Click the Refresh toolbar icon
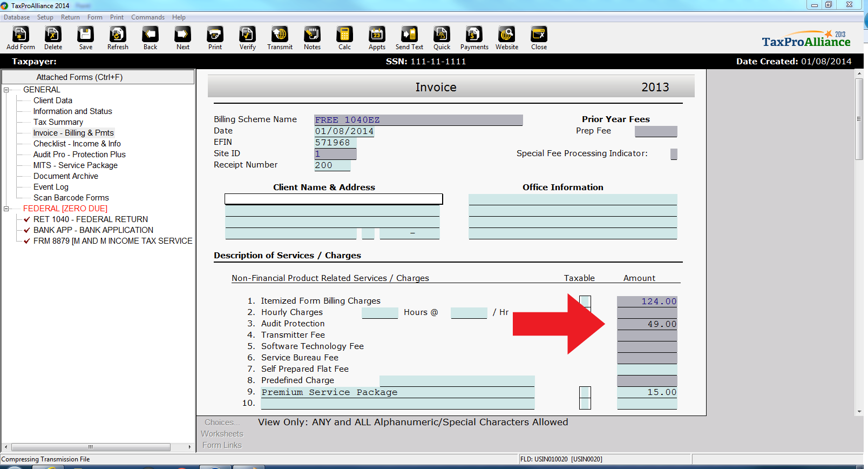Image resolution: width=868 pixels, height=469 pixels. click(118, 38)
